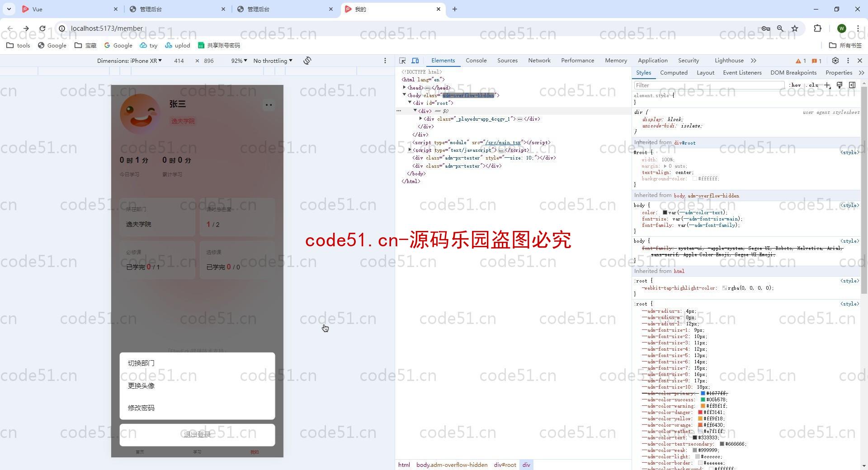Toggle rendering emulations brush icon
868x470 pixels.
tap(840, 85)
